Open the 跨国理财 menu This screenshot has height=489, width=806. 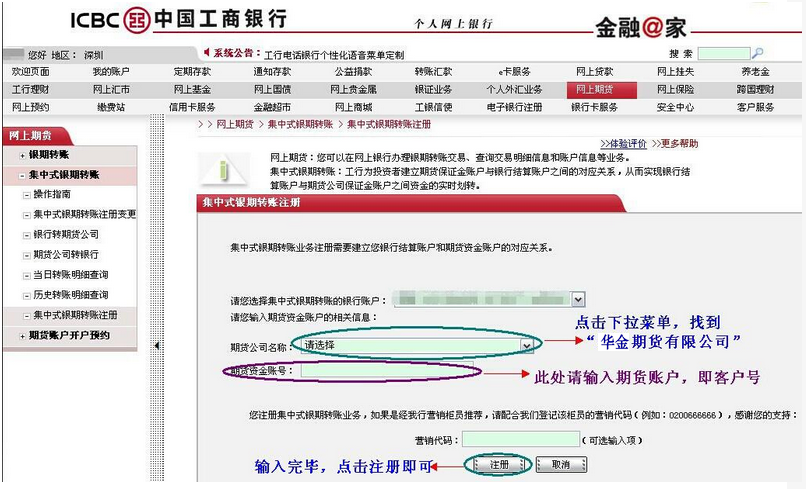point(756,89)
